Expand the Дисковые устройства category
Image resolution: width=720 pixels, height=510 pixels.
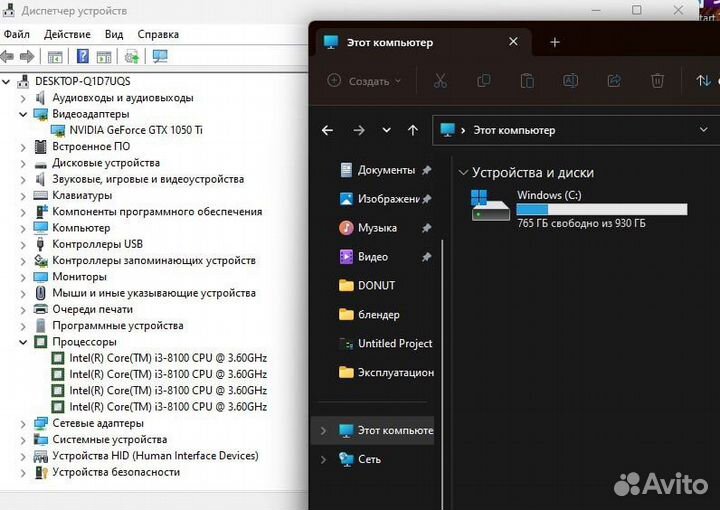pos(23,163)
